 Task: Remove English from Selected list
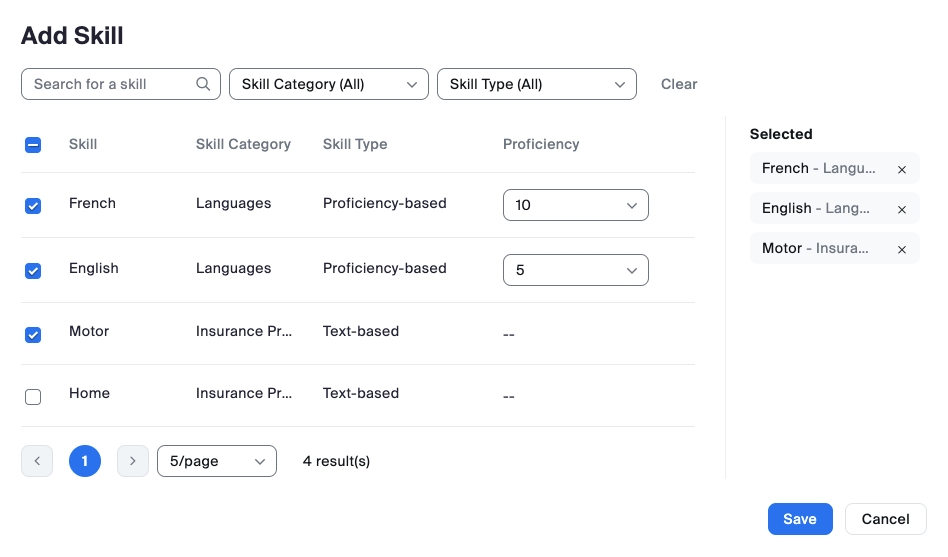[x=901, y=209]
